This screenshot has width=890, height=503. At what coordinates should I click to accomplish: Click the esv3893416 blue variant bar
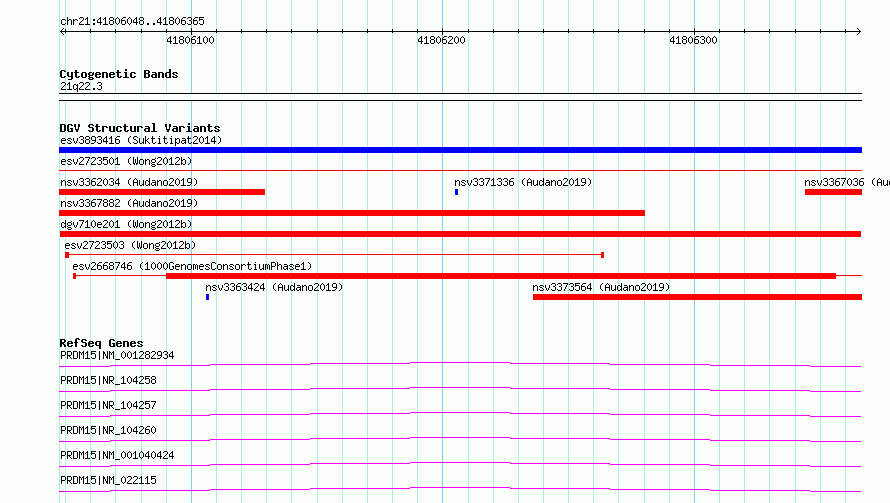[460, 150]
